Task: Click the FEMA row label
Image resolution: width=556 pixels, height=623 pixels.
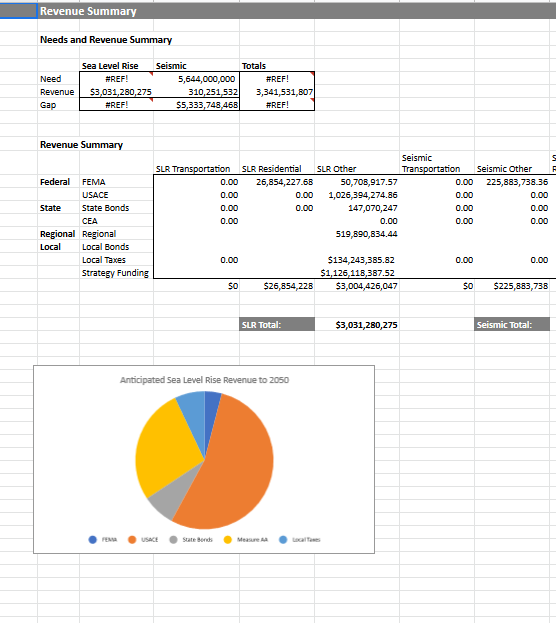Action: pos(93,182)
